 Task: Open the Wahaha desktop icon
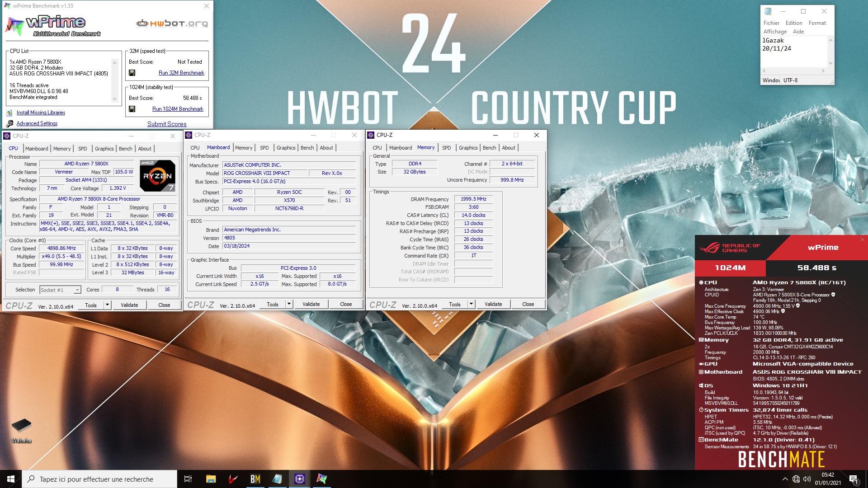pos(21,431)
